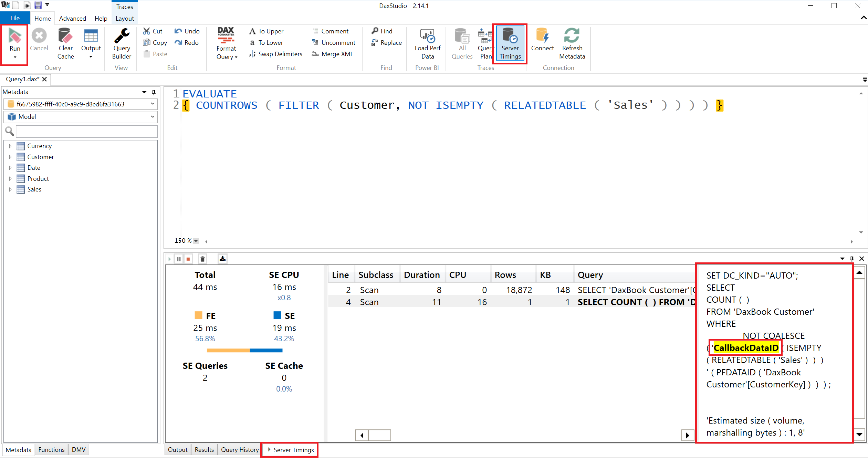Pin the Server Timings pane
This screenshot has height=458, width=868.
pyautogui.click(x=852, y=259)
